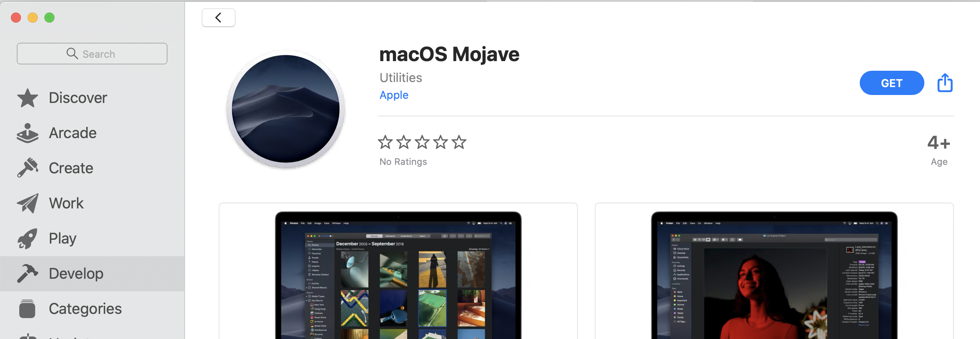Viewport: 980px width, 339px height.
Task: Open the Photos app screenshot preview
Action: (x=398, y=271)
